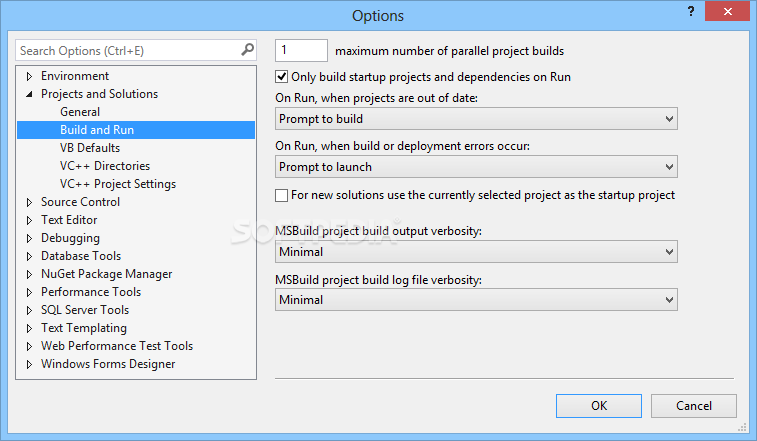
Task: Enable currently selected project as startup project
Action: pos(281,195)
